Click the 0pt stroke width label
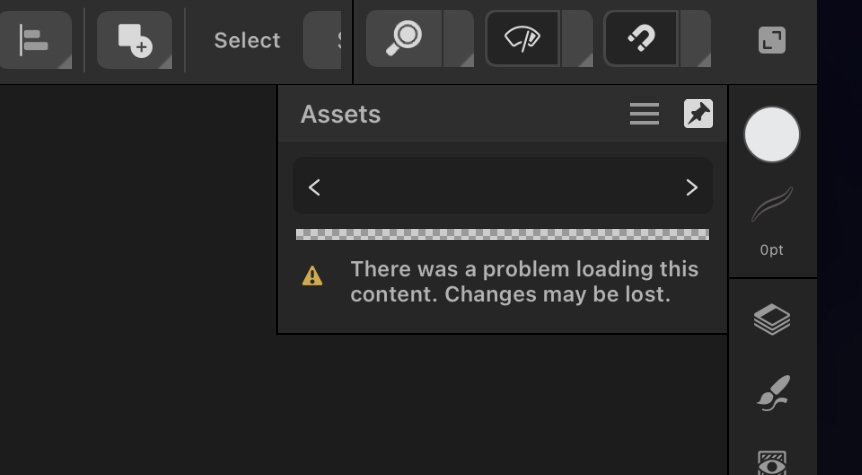The height and width of the screenshot is (475, 862). point(772,250)
